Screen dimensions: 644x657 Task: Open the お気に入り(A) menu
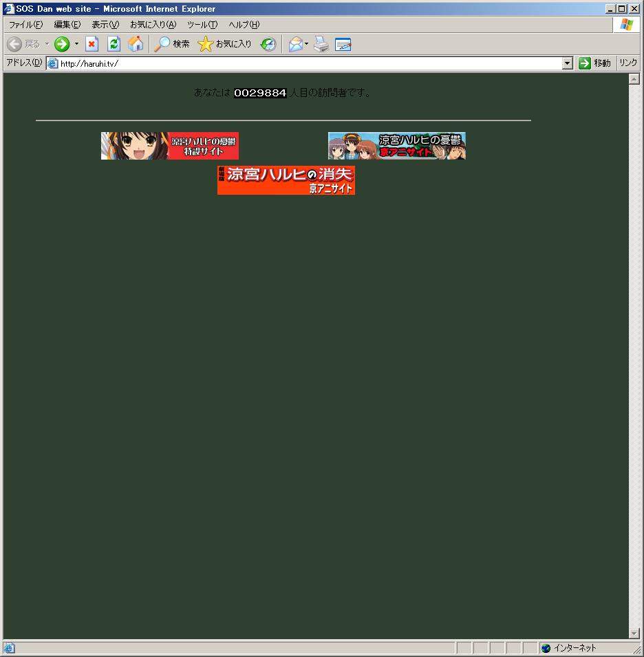point(153,25)
